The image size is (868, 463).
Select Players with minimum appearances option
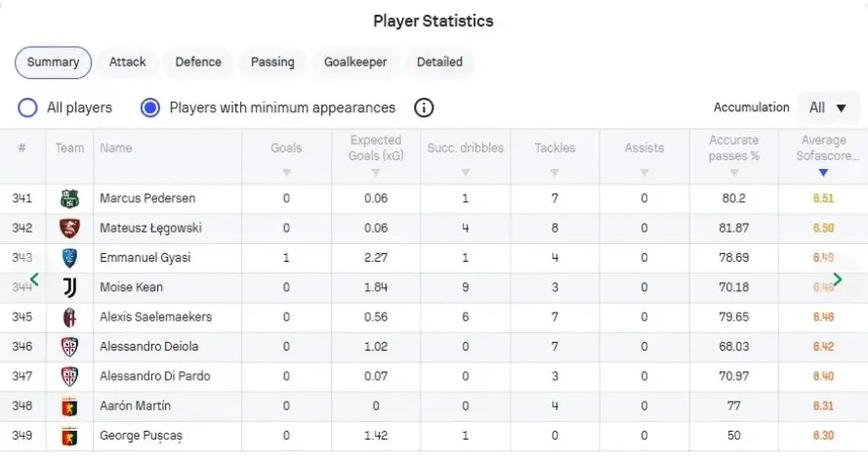pyautogui.click(x=151, y=108)
